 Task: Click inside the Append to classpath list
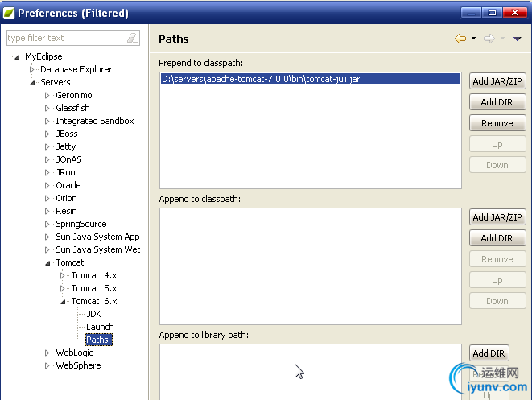311,266
